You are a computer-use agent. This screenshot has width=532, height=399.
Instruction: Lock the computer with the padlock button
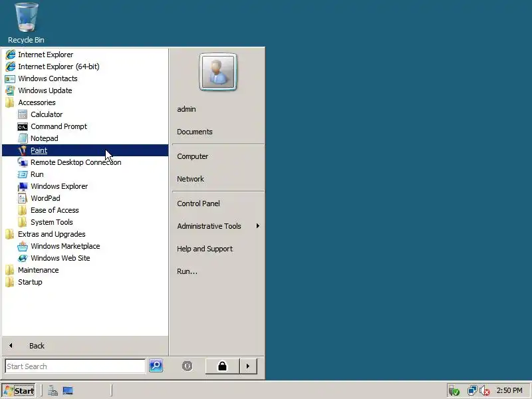tap(222, 366)
